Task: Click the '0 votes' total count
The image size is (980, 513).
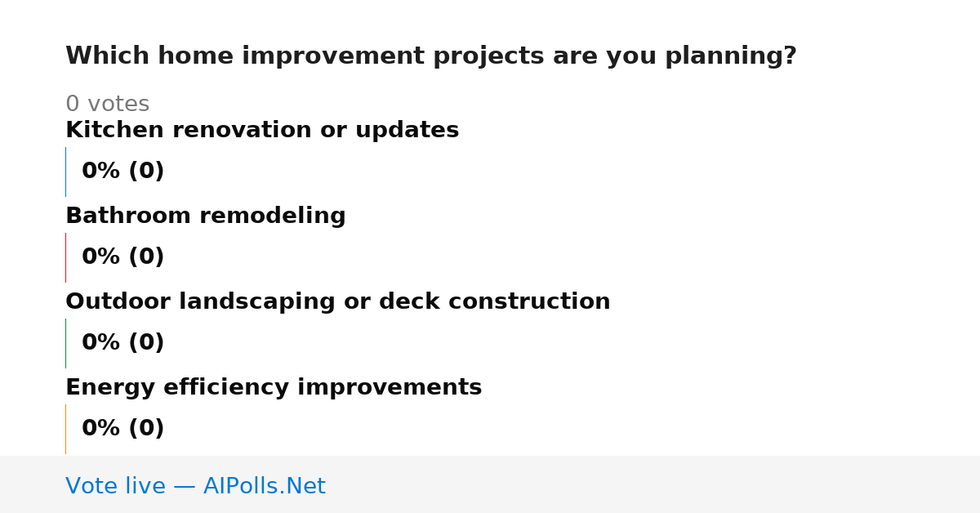Action: tap(107, 105)
